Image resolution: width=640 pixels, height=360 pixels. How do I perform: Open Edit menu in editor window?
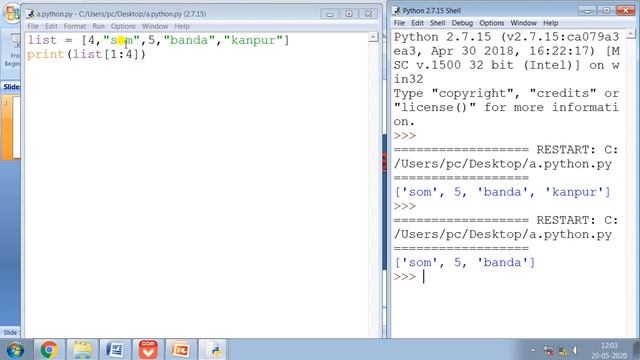click(51, 26)
